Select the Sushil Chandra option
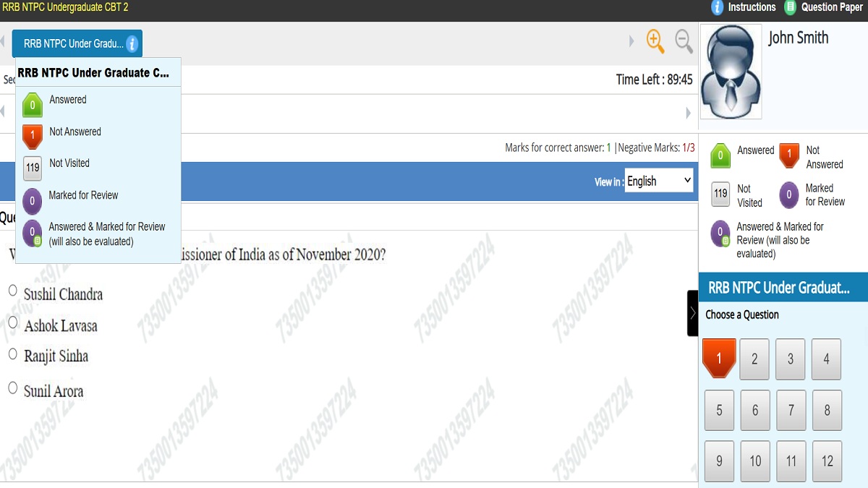Image resolution: width=868 pixels, height=488 pixels. (x=13, y=290)
